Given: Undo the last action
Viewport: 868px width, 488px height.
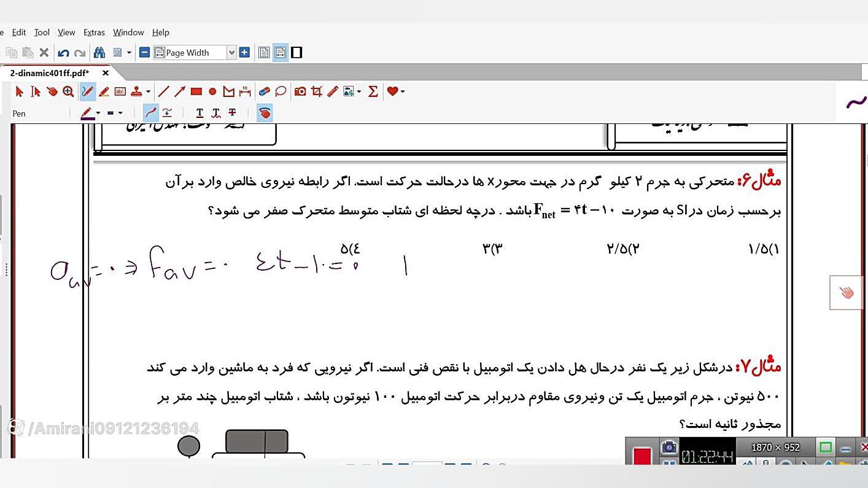Looking at the screenshot, I should [x=63, y=53].
